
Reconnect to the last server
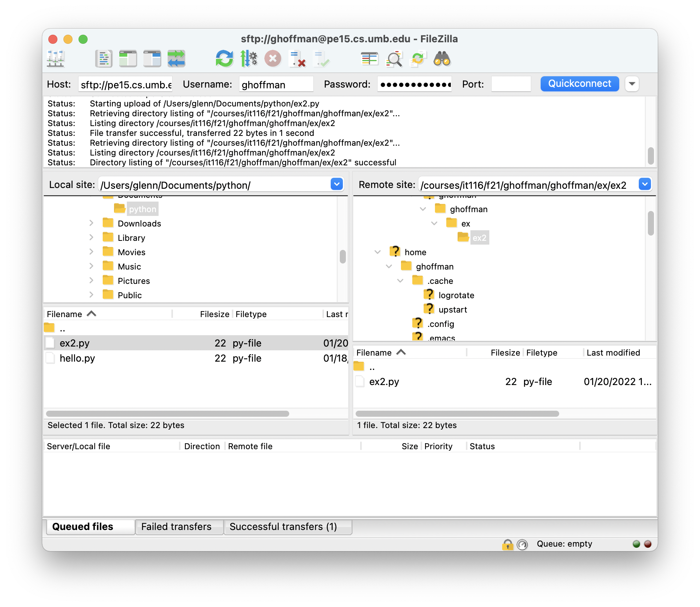[x=321, y=59]
